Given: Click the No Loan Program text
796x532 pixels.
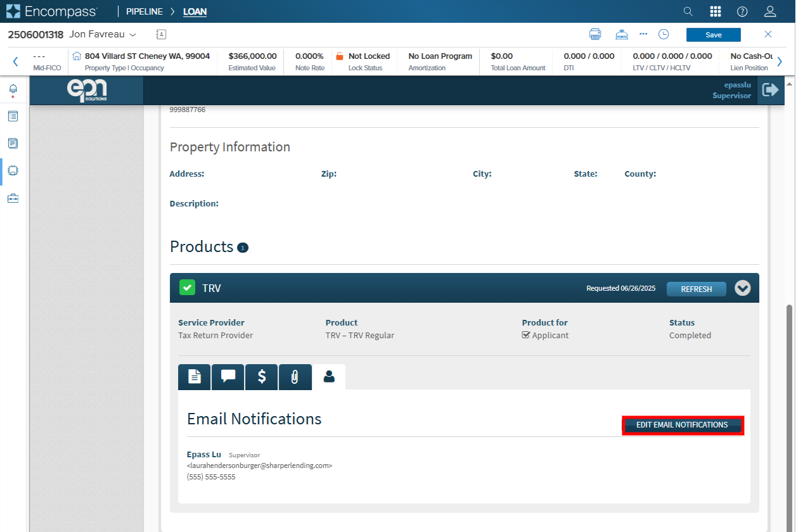Looking at the screenshot, I should pyautogui.click(x=440, y=56).
